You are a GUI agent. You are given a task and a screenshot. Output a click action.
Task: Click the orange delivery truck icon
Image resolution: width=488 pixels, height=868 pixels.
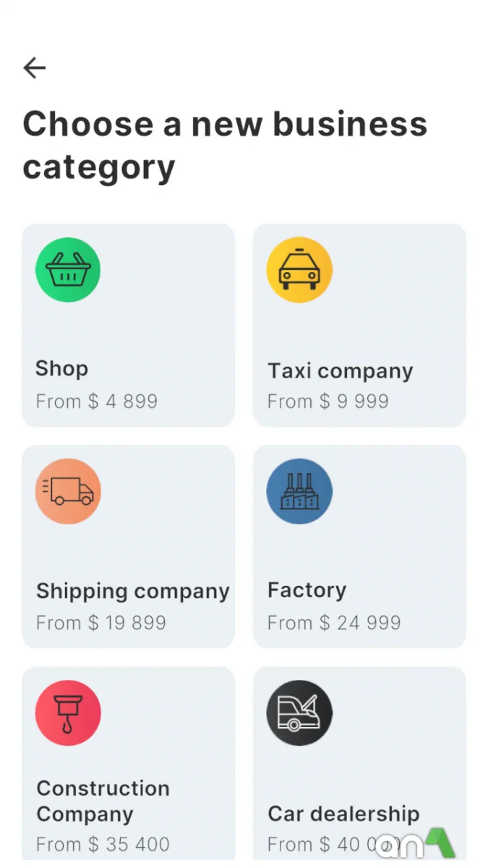pos(68,491)
